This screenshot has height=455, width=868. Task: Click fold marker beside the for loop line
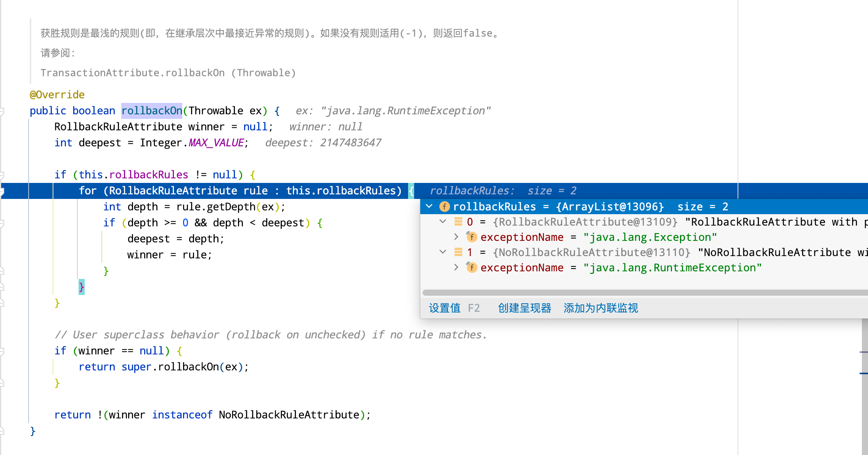(2, 191)
